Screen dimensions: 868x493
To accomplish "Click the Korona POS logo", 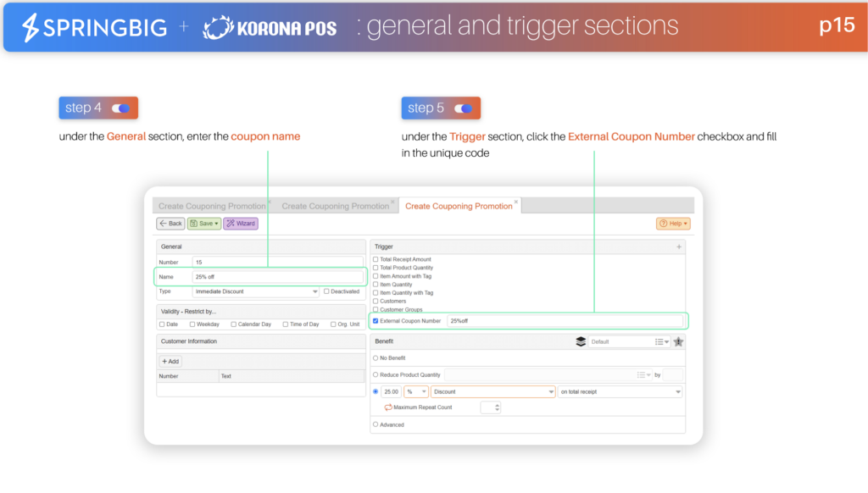I will click(270, 27).
